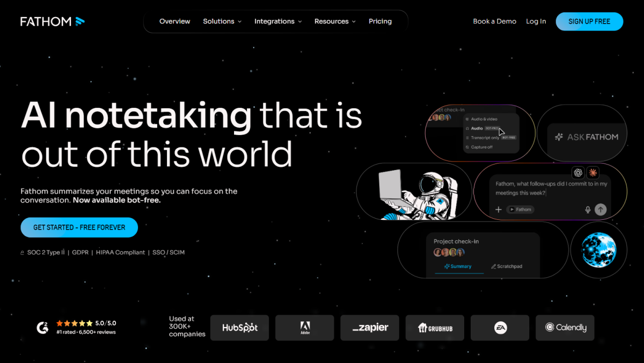Viewport: 644px width, 363px height.
Task: Click 'Used at 300K+ companies' text
Action: click(x=187, y=327)
